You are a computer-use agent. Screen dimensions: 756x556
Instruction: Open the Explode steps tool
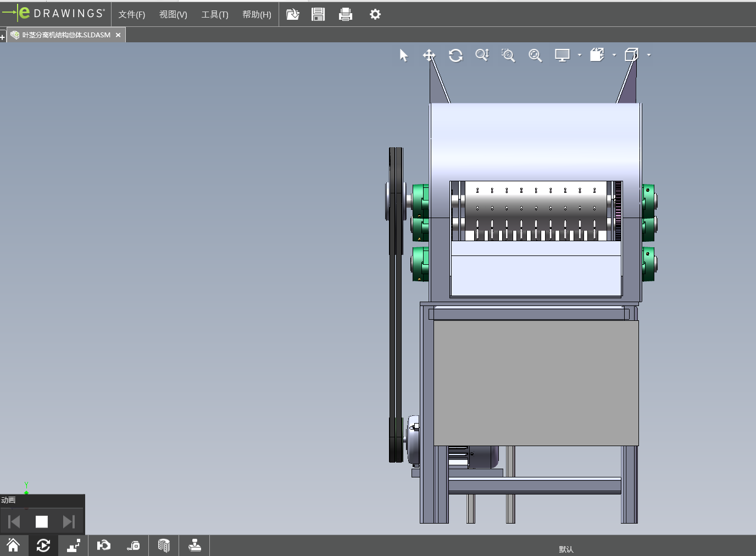[73, 545]
